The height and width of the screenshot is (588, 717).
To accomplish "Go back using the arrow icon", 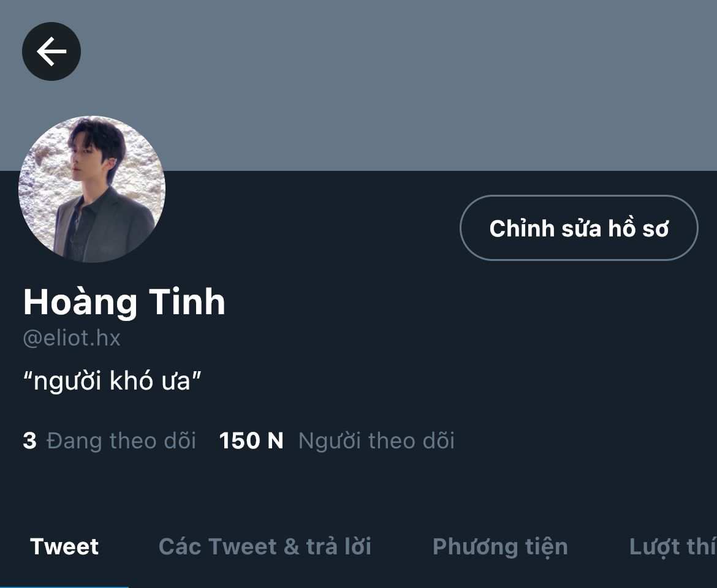I will (51, 51).
